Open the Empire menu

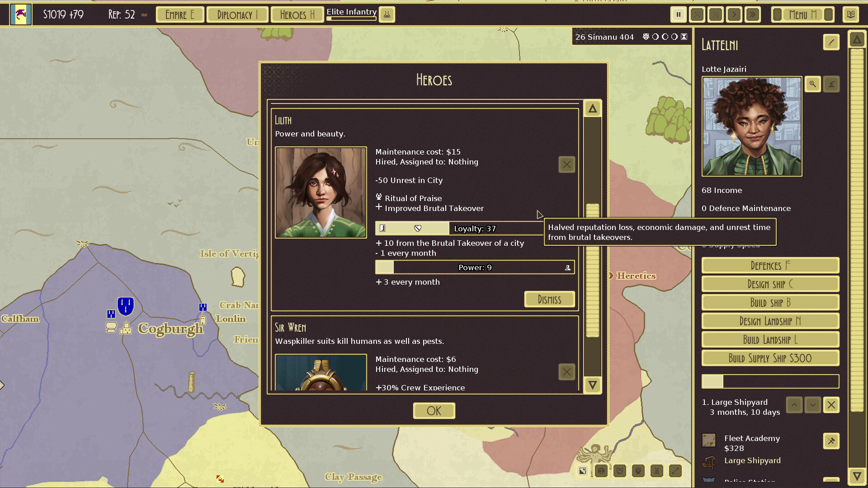179,14
